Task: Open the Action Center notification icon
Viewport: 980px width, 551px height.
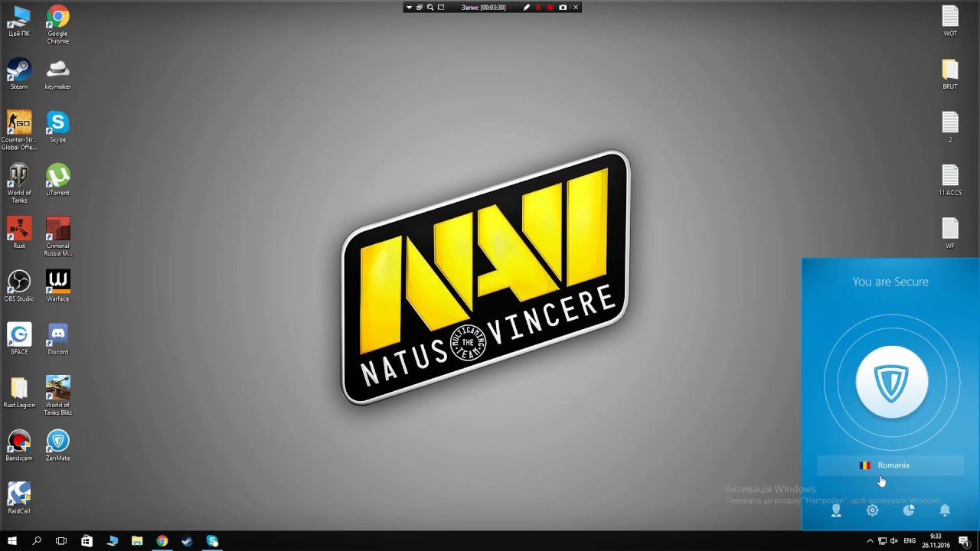Action: click(964, 541)
